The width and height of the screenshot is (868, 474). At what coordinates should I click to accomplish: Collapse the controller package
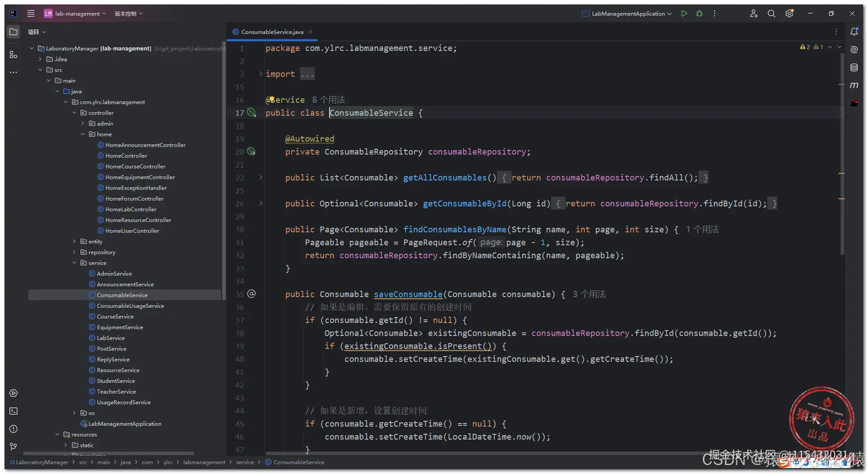(x=74, y=113)
